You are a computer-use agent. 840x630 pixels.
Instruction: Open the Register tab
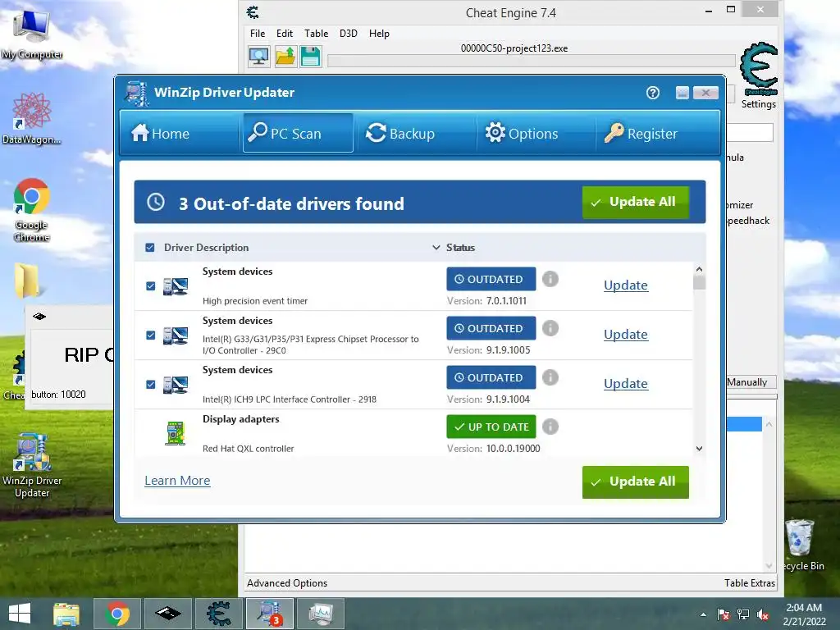pos(641,133)
